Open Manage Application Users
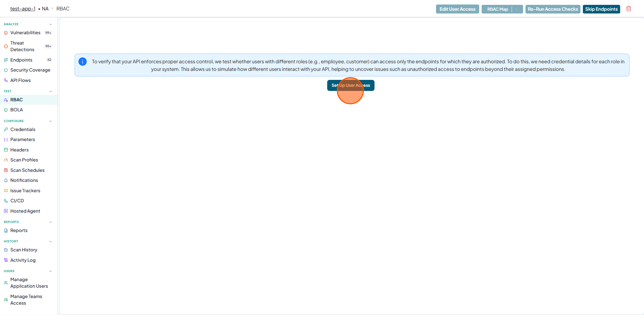Viewport: 644px width, 315px height. 29,283
